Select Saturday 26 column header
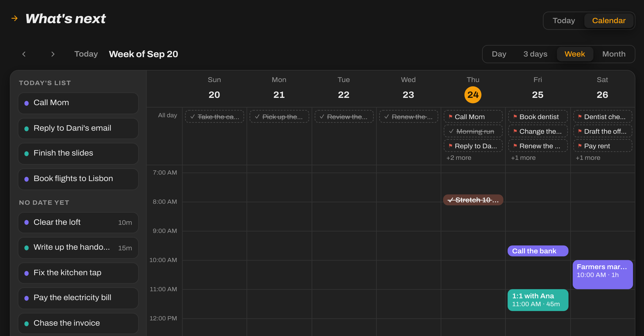 click(602, 89)
